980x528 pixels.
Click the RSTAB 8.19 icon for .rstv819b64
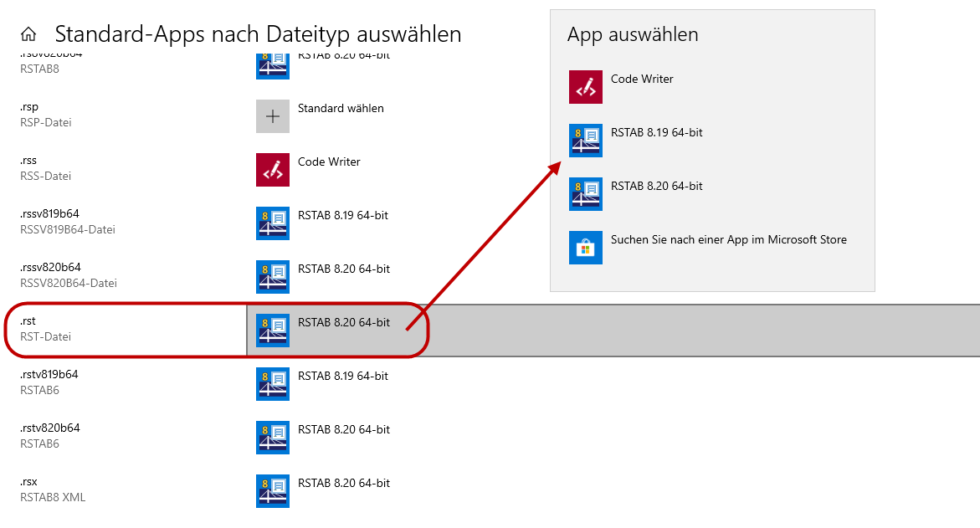(x=272, y=383)
